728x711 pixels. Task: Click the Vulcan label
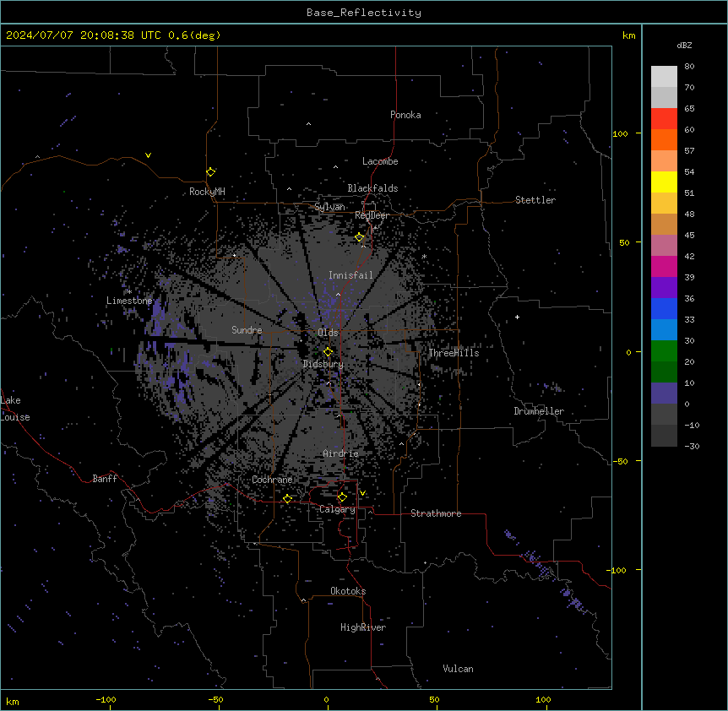(459, 669)
